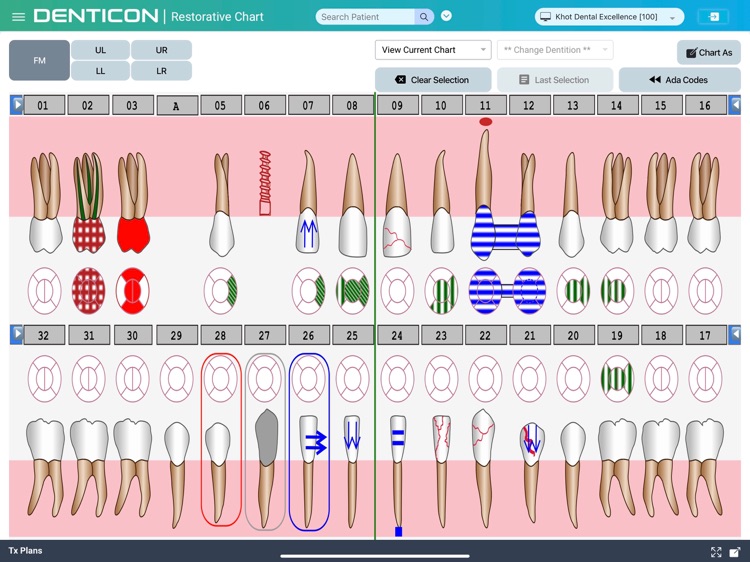The width and height of the screenshot is (750, 562).
Task: Click the green-filled occlusal diagram of tooth 08
Action: click(353, 291)
